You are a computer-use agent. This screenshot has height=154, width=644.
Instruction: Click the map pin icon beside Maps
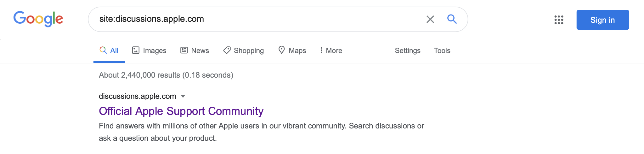(x=282, y=50)
